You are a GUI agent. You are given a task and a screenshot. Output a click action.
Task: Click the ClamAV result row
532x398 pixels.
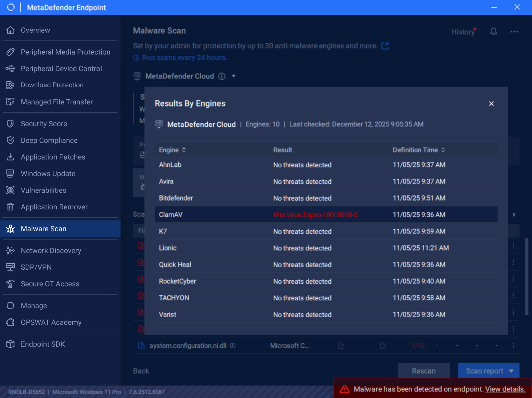pos(326,215)
